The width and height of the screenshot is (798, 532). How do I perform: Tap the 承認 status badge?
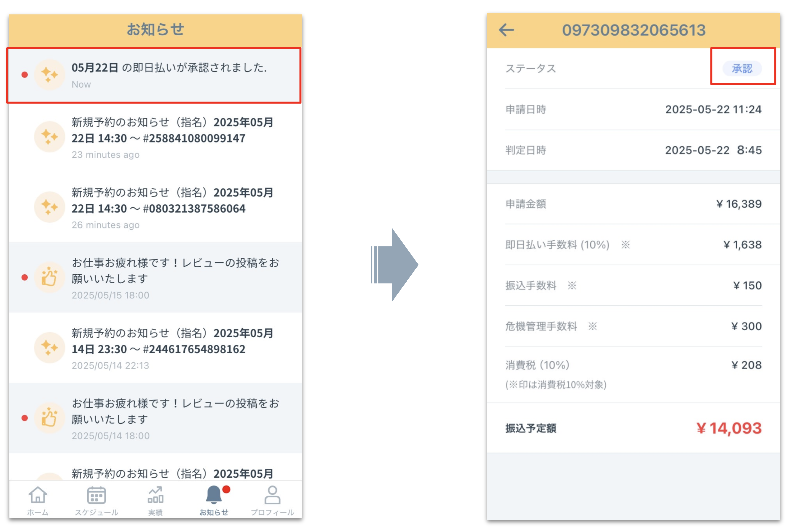coord(742,69)
